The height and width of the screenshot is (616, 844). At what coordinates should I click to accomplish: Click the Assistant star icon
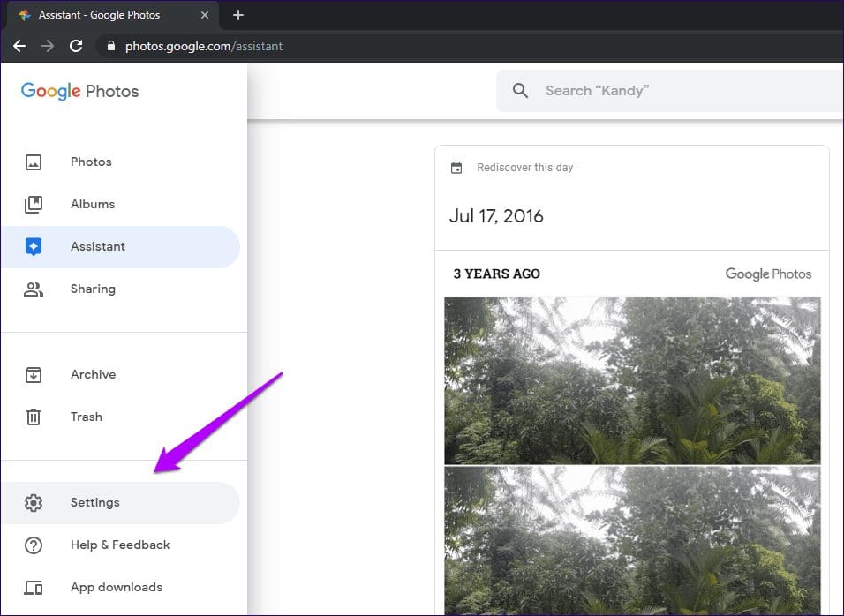[x=34, y=246]
